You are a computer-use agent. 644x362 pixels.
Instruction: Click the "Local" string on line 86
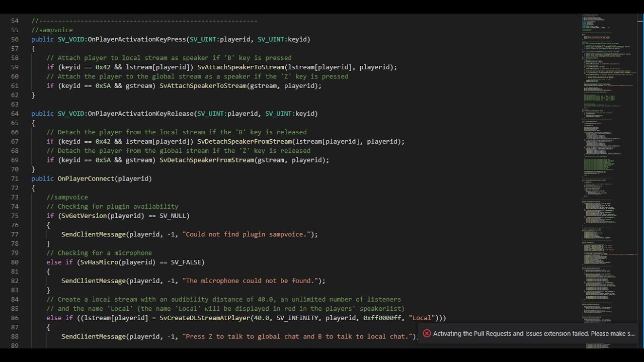(x=422, y=318)
